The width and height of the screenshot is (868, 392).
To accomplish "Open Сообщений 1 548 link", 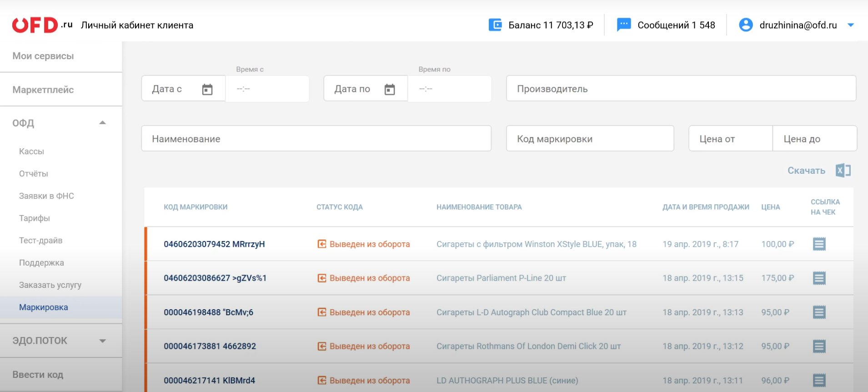I will pyautogui.click(x=676, y=25).
